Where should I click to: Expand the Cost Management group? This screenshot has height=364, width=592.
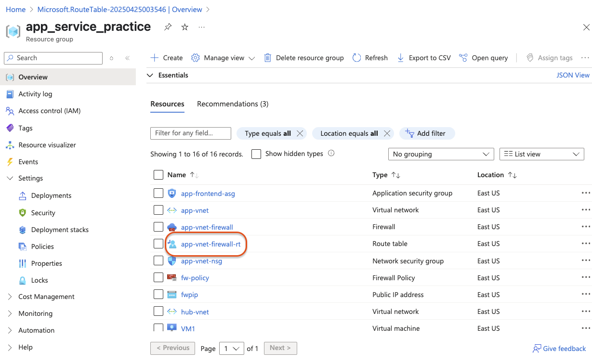tap(10, 297)
